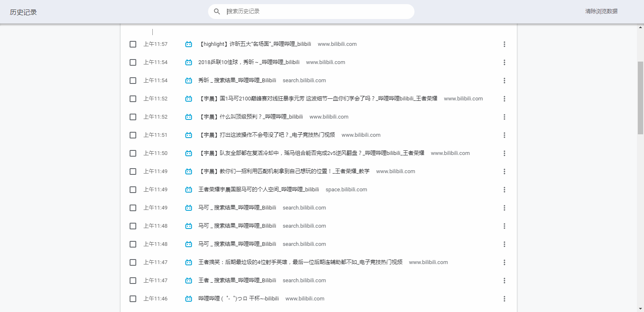The height and width of the screenshot is (312, 644).
Task: Tick the checkbox for 王者搞笑 4位射手英雄 entry
Action: pos(133,262)
